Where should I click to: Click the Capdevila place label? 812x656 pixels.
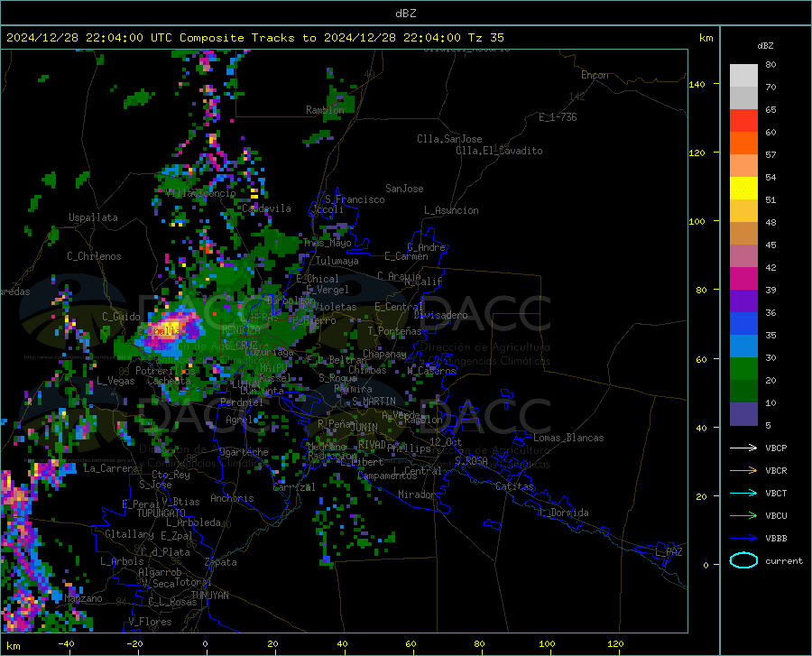pos(266,208)
